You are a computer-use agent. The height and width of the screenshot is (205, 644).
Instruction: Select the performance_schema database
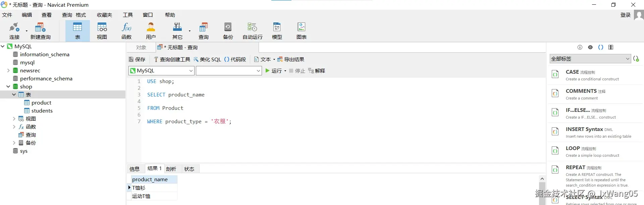tap(43, 78)
